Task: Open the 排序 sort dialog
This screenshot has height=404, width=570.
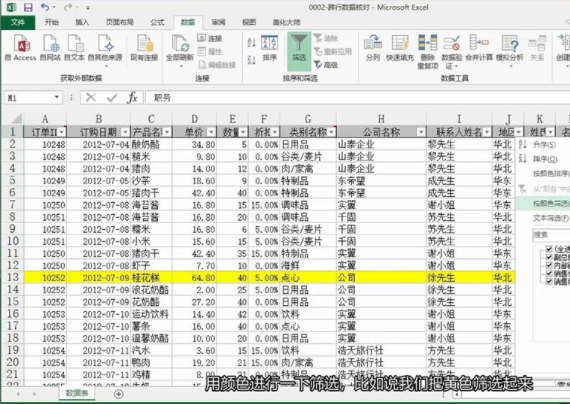Action: (x=270, y=48)
